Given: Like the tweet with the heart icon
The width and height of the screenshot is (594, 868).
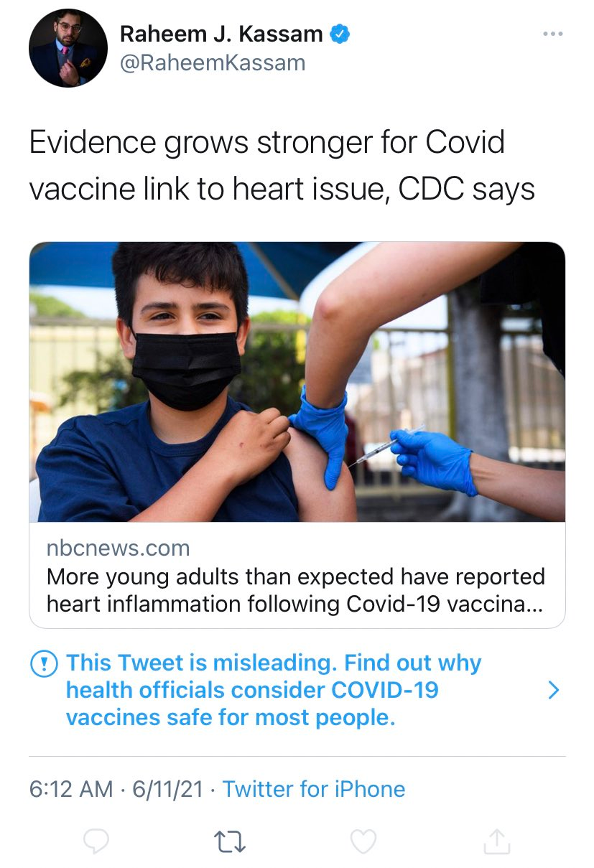Looking at the screenshot, I should point(363,841).
